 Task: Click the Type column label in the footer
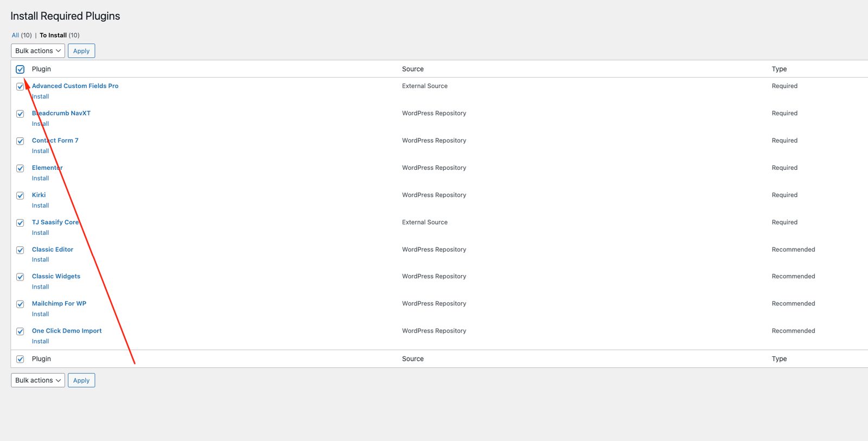779,359
